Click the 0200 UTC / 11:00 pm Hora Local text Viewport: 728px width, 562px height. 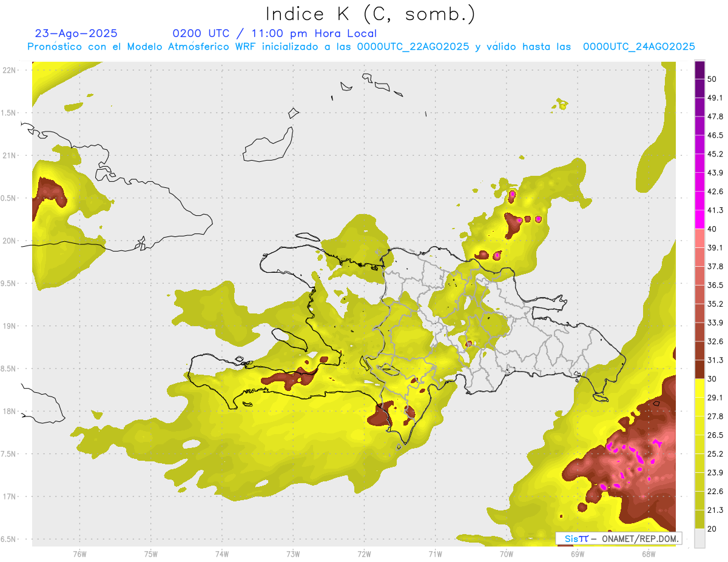274,33
